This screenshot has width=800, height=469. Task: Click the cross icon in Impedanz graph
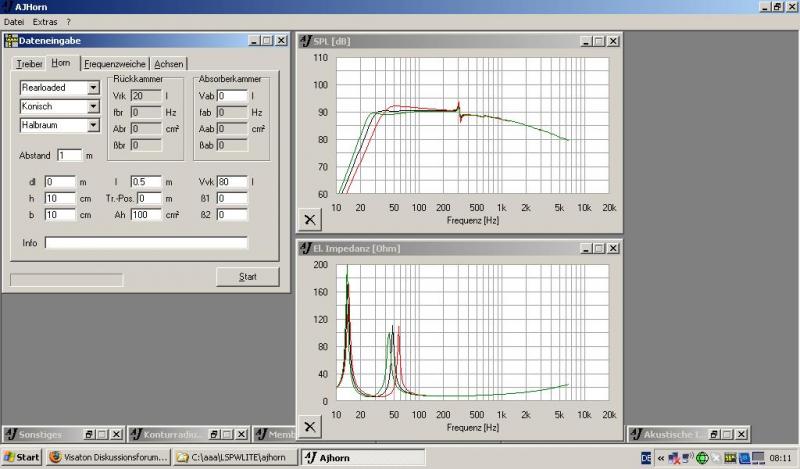(310, 425)
